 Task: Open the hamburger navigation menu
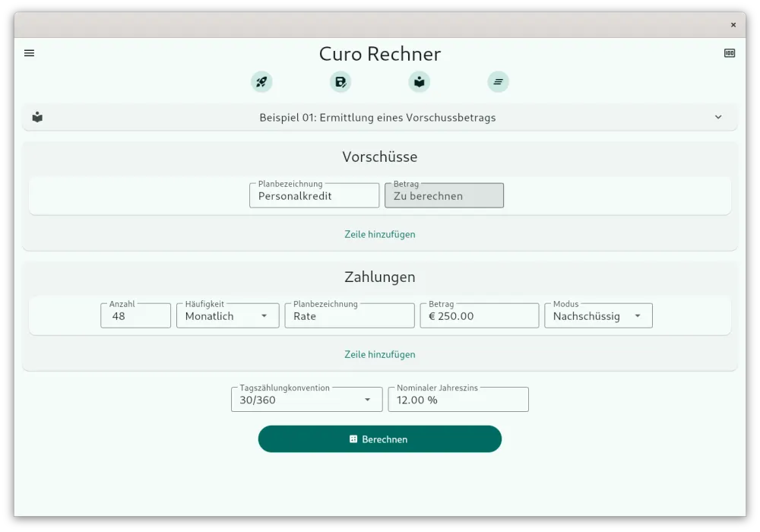click(x=29, y=52)
